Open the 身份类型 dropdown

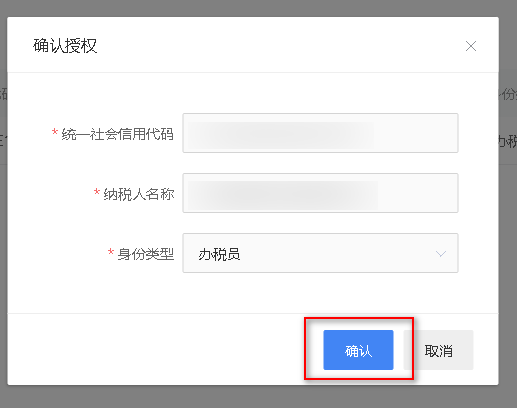(x=320, y=253)
